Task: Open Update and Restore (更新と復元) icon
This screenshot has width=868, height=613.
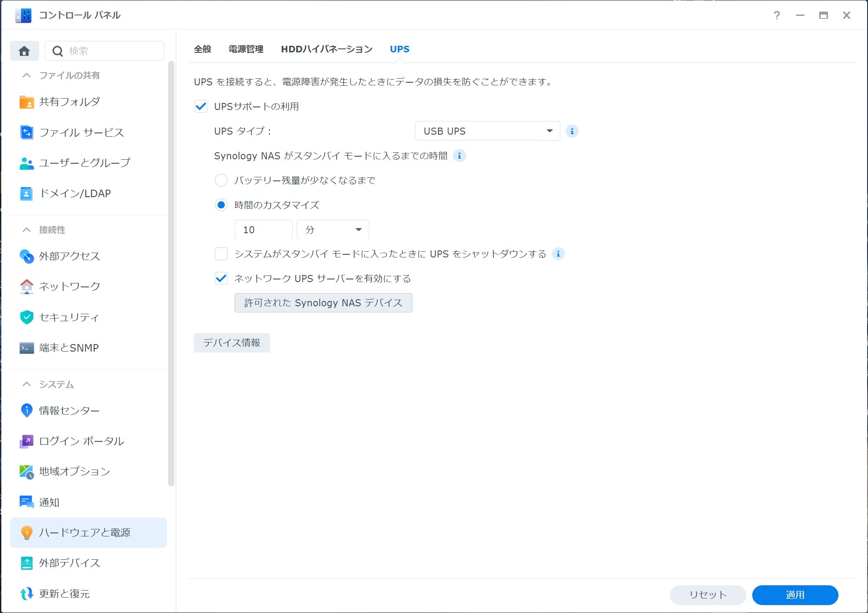Action: pos(26,594)
